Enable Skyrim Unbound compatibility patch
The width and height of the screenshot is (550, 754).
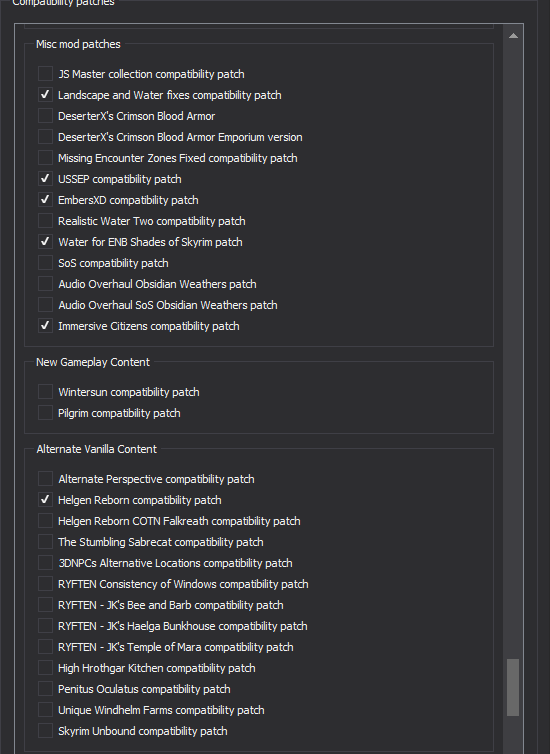click(45, 731)
